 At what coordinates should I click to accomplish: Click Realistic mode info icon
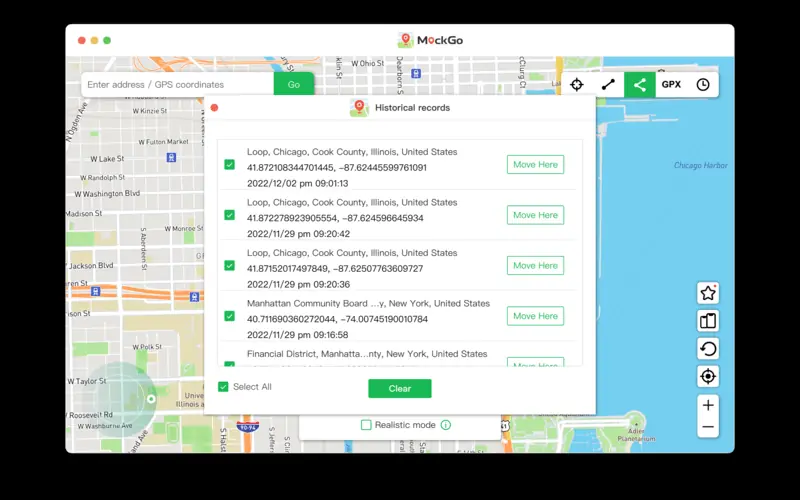[446, 425]
